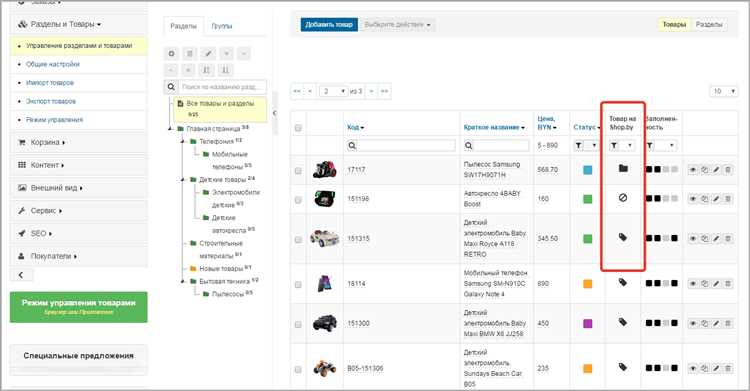Switch to the Группы tab
Viewport: 750px width, 391px height.
point(221,26)
